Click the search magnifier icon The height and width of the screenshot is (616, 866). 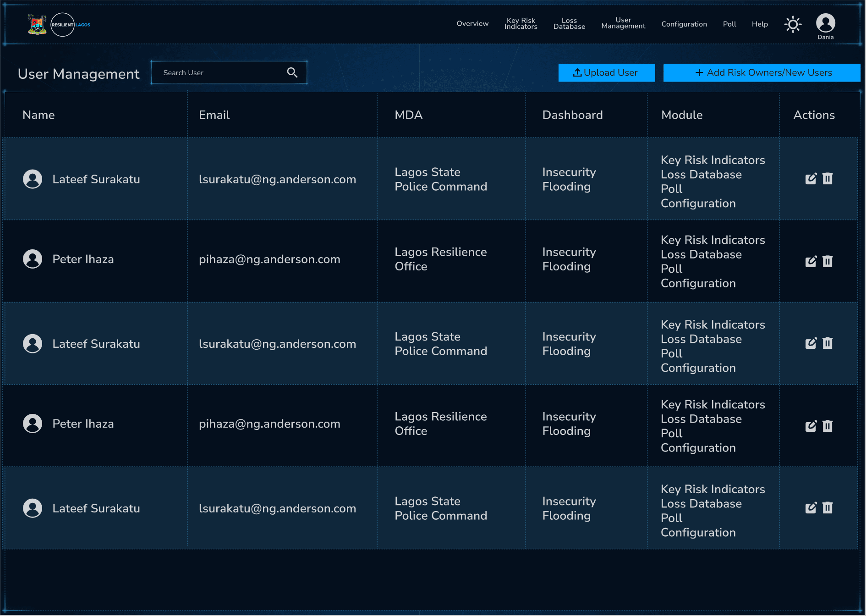click(x=292, y=72)
